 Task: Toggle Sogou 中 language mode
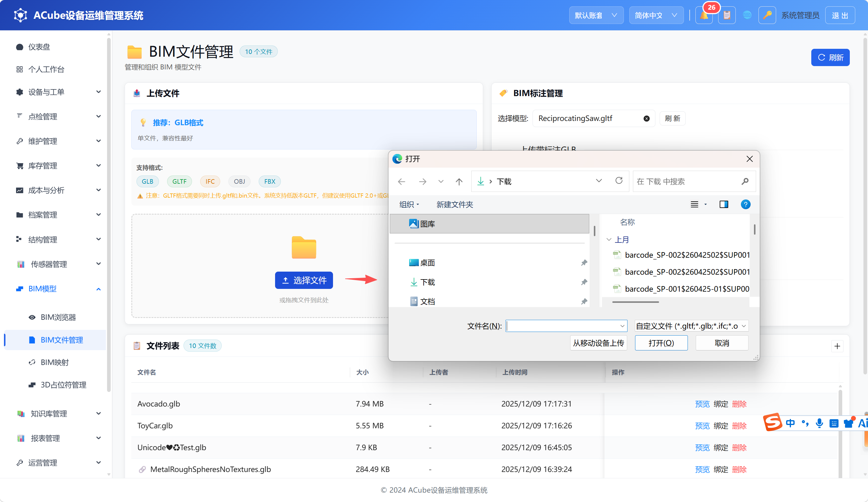790,423
